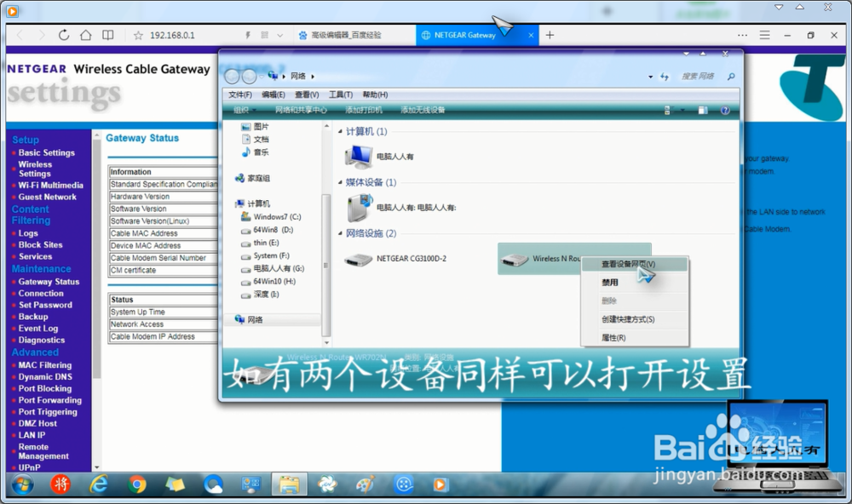Collapse 计算机 (1) group

coord(341,131)
